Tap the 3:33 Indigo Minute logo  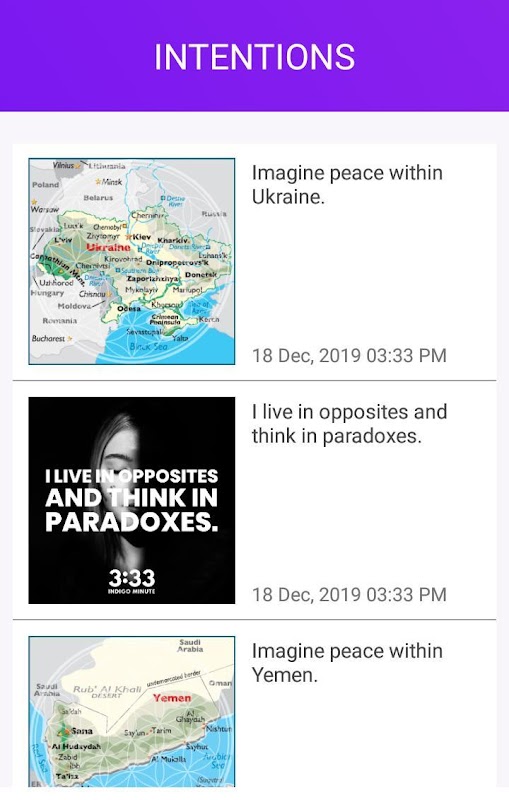coord(132,581)
